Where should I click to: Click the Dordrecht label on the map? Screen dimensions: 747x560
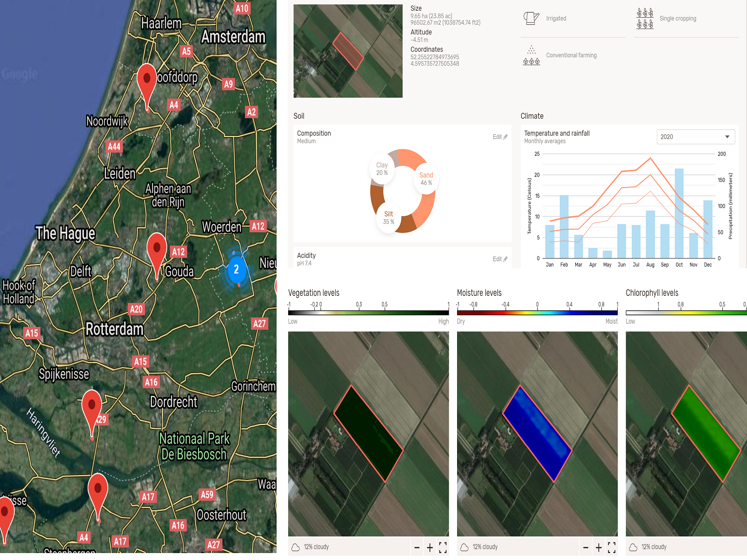174,402
